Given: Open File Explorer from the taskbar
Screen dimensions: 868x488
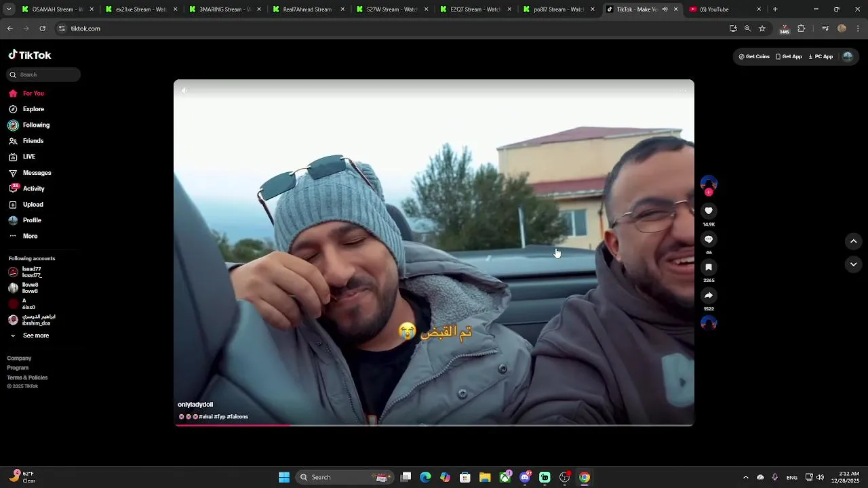Looking at the screenshot, I should pos(485,477).
